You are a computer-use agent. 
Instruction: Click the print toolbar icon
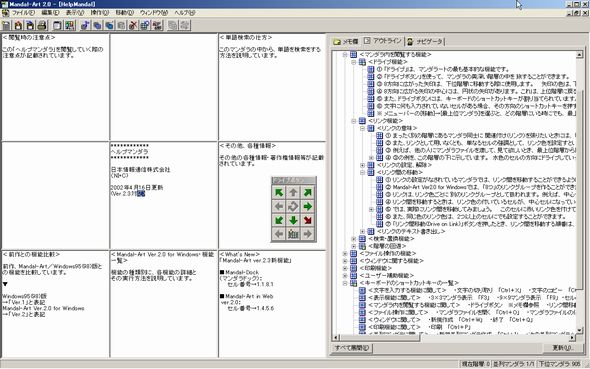(42, 25)
